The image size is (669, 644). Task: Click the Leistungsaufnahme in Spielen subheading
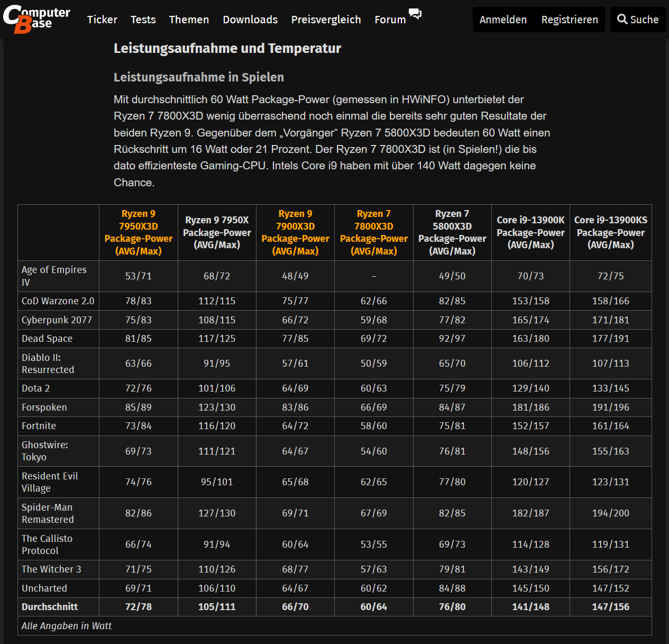tap(199, 77)
